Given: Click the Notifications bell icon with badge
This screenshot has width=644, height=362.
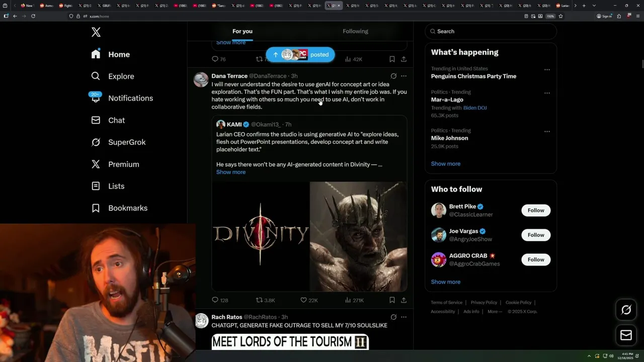Looking at the screenshot, I should point(96,98).
